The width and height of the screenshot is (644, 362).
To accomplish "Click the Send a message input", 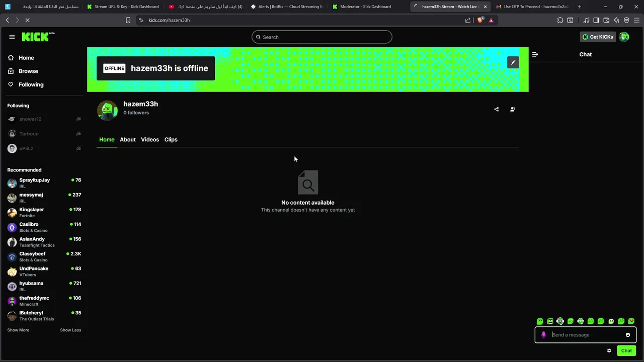I will click(586, 335).
